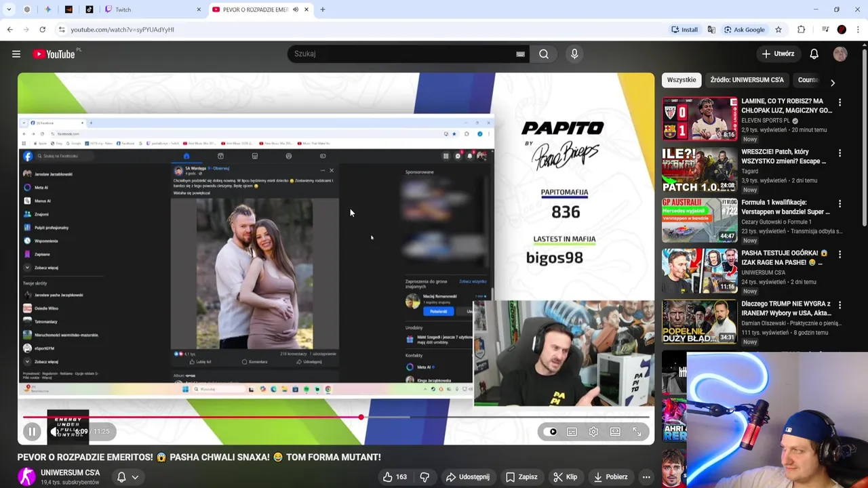Image resolution: width=868 pixels, height=488 pixels.
Task: Open UNIWERSUM CS'A channel name link
Action: pyautogui.click(x=70, y=472)
